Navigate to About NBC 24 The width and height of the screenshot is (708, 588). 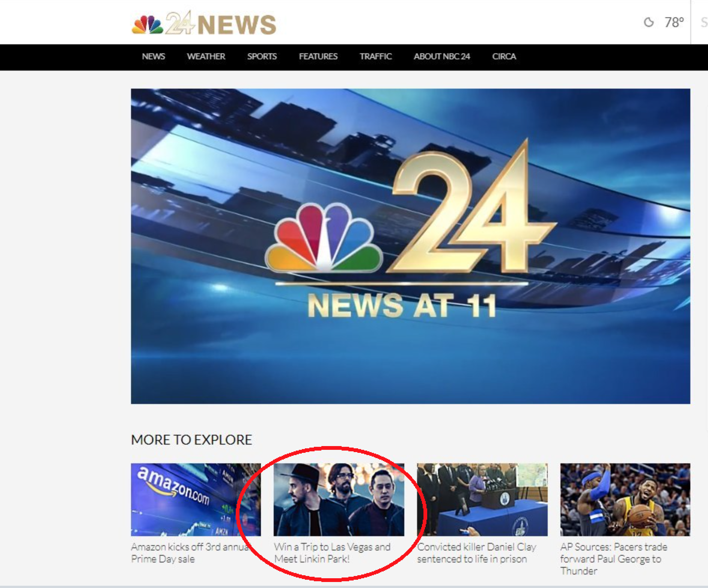tap(442, 56)
